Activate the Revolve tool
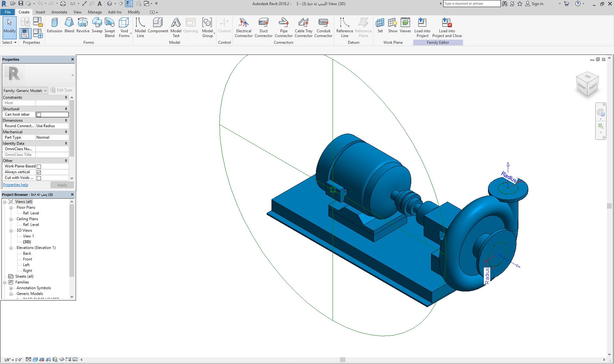The height and width of the screenshot is (364, 614). 83,26
